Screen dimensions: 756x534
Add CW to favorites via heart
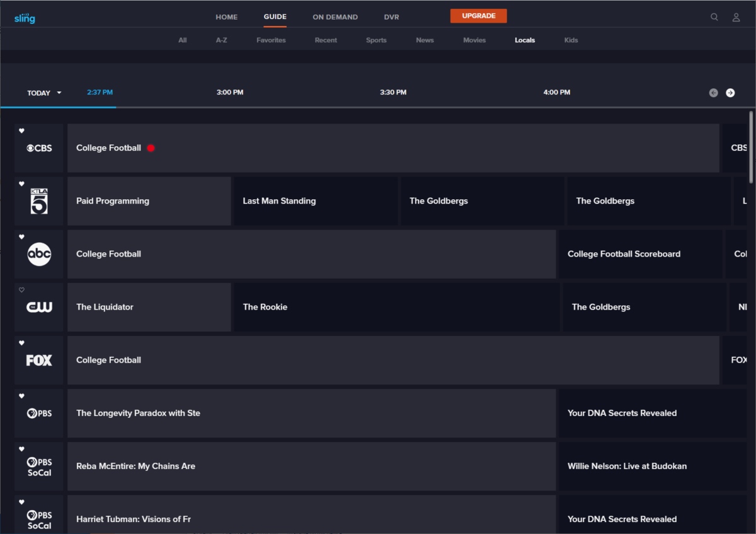click(x=21, y=290)
